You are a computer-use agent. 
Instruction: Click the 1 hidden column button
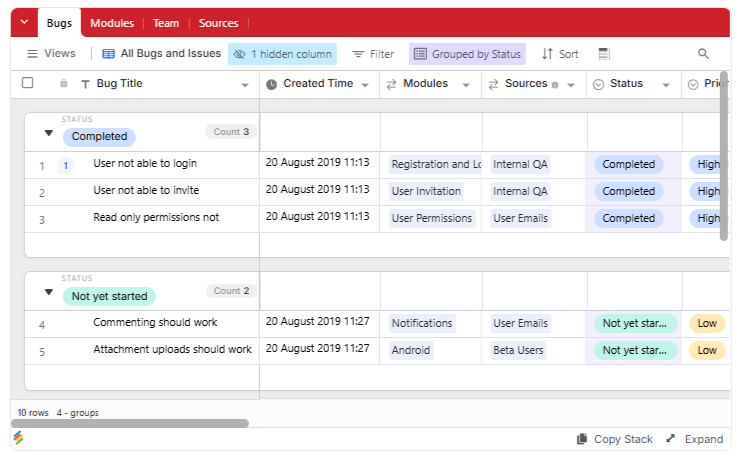pyautogui.click(x=282, y=54)
